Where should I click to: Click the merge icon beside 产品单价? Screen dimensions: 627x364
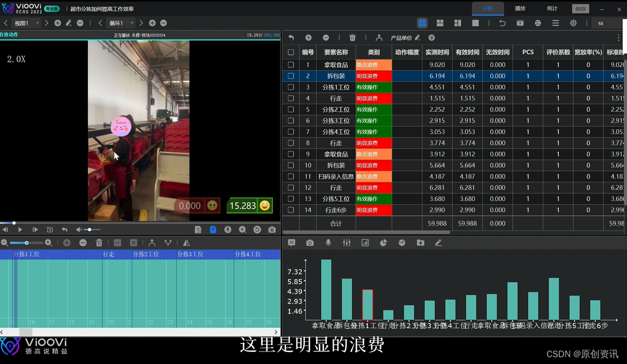[x=379, y=38]
